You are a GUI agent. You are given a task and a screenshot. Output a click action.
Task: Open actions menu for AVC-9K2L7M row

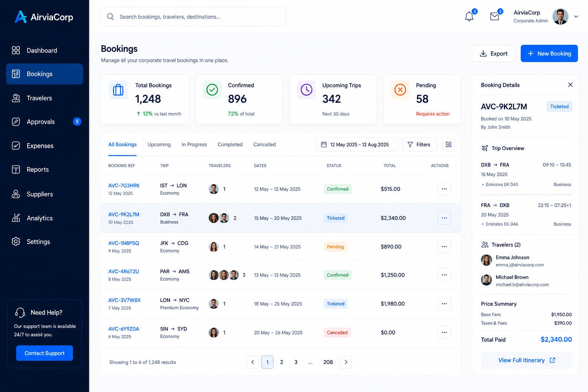tap(444, 218)
